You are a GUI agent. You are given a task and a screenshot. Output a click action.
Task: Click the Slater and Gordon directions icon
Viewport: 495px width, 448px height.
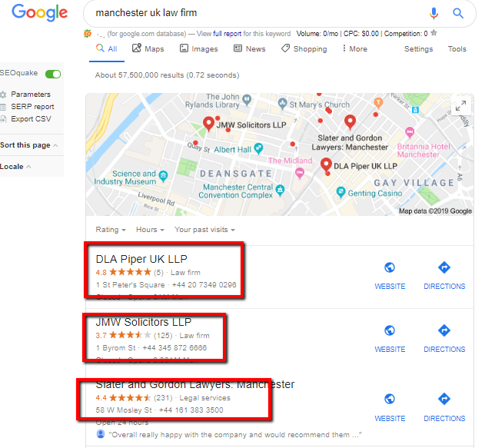[x=444, y=399]
